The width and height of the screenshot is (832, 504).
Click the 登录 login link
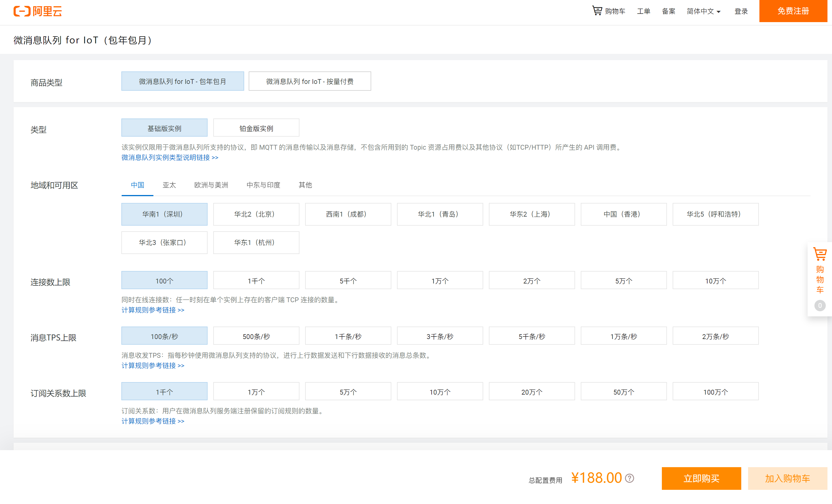tap(741, 11)
